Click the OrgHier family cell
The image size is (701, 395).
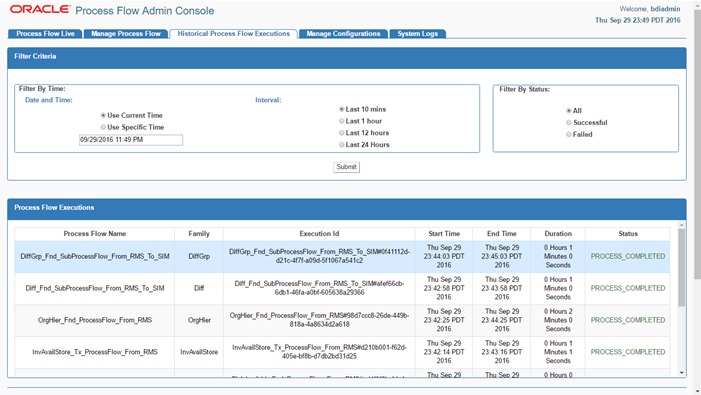(x=199, y=320)
